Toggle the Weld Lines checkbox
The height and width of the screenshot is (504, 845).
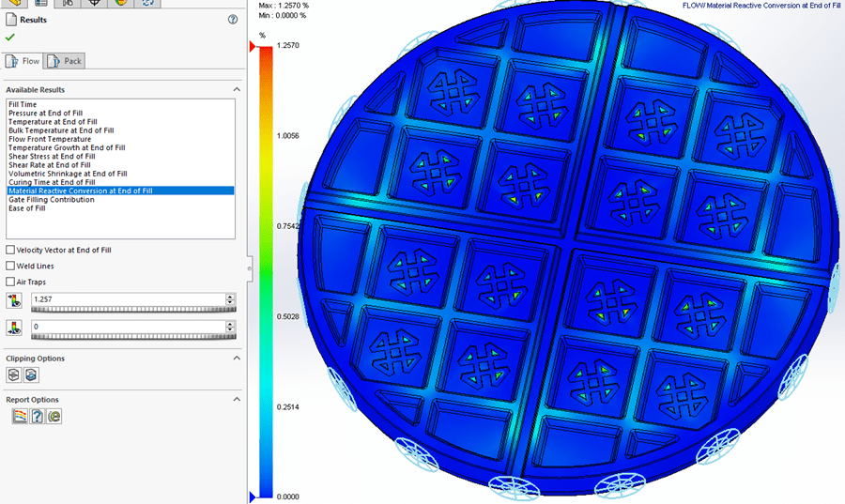(x=10, y=266)
